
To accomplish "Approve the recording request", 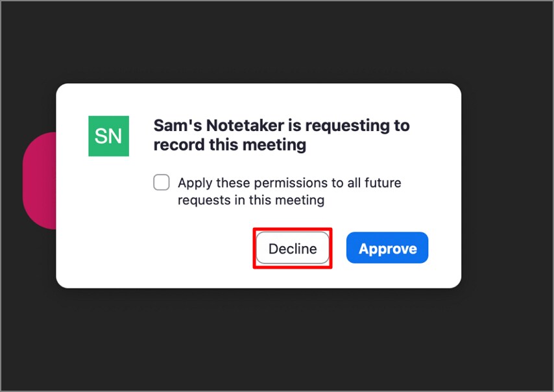I will 387,249.
